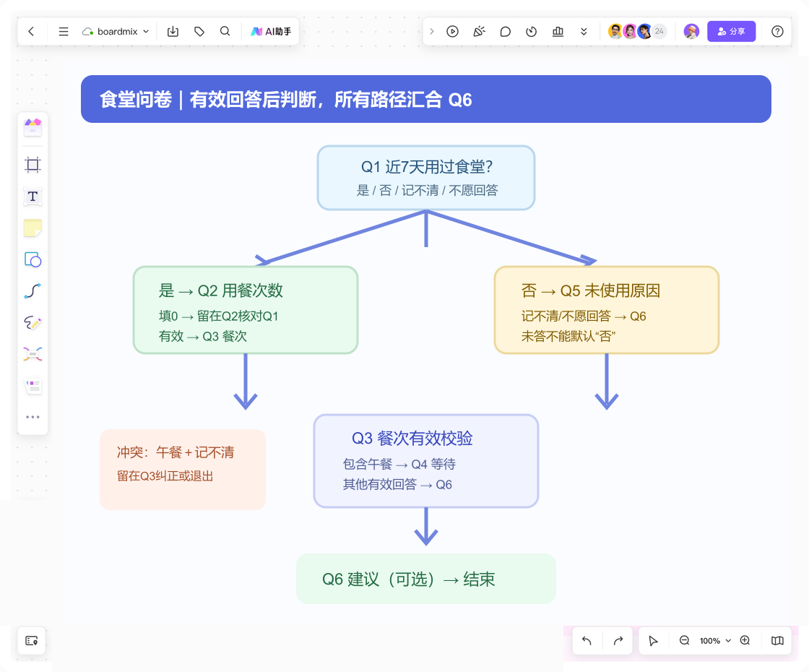Zoom out with minus magnifier
809x672 pixels.
tap(684, 640)
